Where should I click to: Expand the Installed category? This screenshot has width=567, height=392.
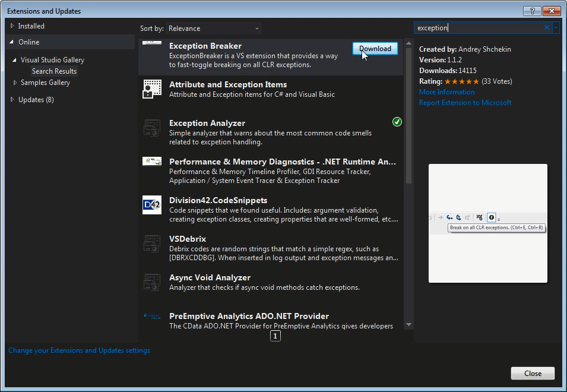coord(12,26)
